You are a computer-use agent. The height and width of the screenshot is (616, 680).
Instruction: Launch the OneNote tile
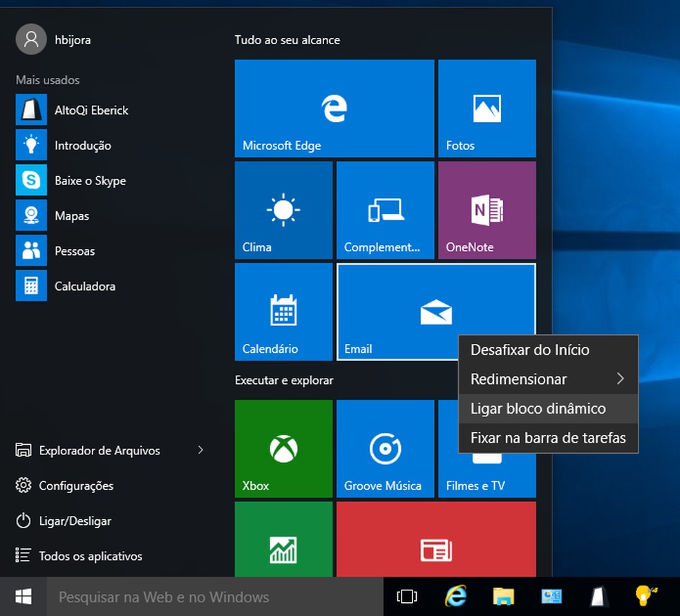[487, 210]
